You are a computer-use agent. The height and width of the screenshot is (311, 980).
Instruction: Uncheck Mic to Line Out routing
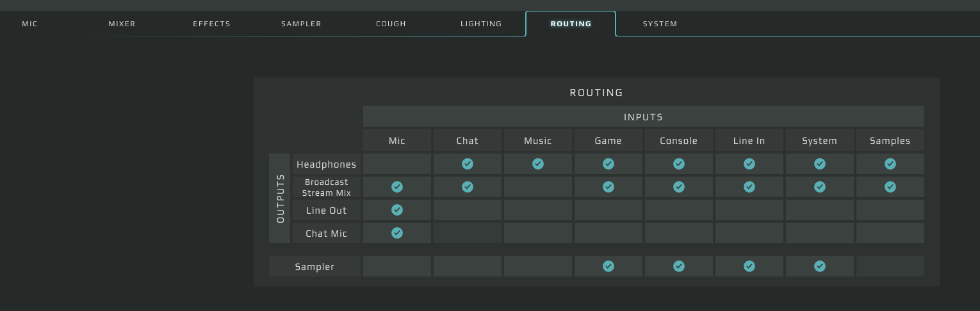pos(397,210)
